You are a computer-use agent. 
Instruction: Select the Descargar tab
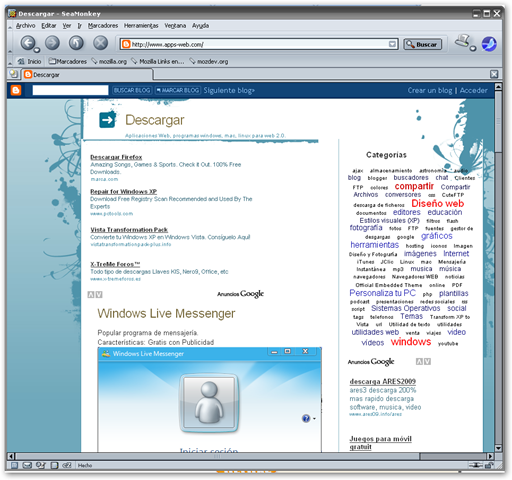88,75
